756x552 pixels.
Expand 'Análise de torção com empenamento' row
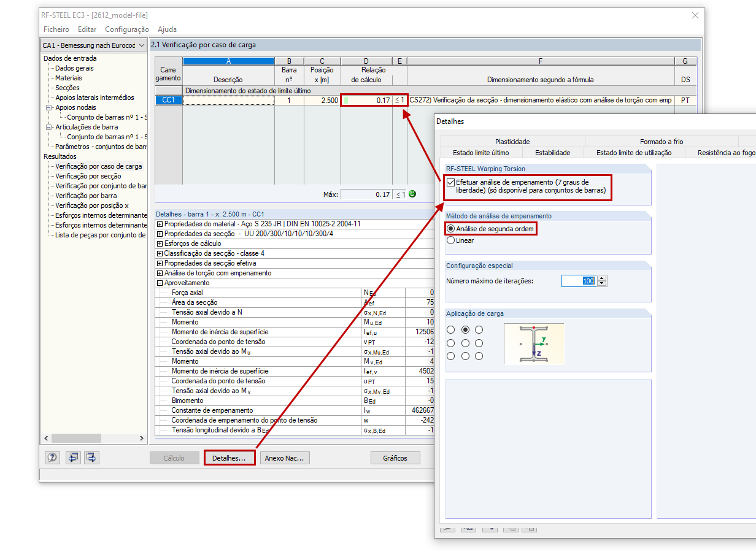coord(160,273)
